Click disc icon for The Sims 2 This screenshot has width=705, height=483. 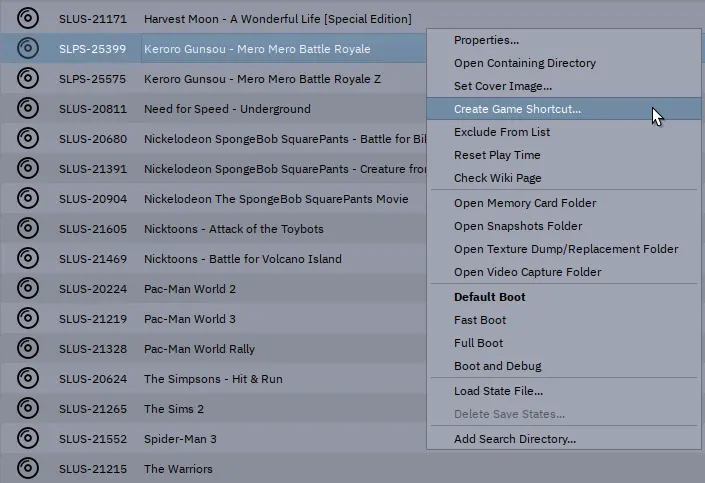(28, 408)
